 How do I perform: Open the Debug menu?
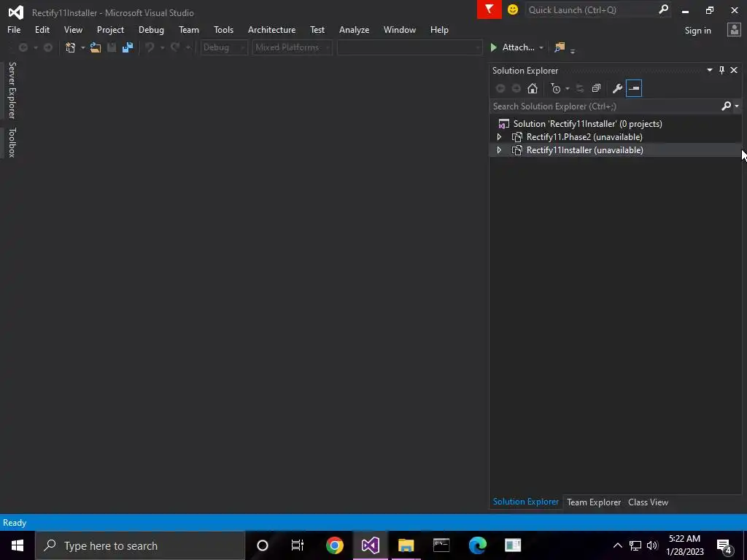[x=151, y=29]
